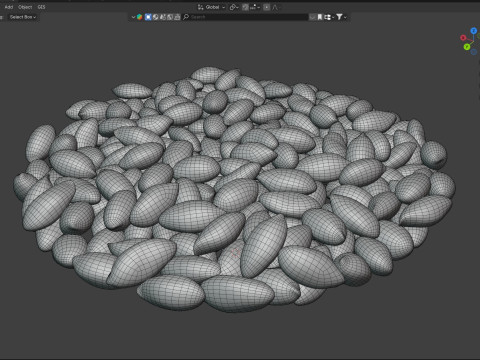Toggle proportional editing
The width and height of the screenshot is (480, 360).
click(267, 7)
